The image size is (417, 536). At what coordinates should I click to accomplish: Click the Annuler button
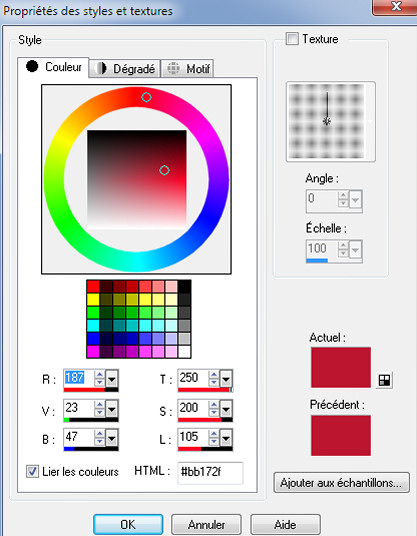point(206,524)
